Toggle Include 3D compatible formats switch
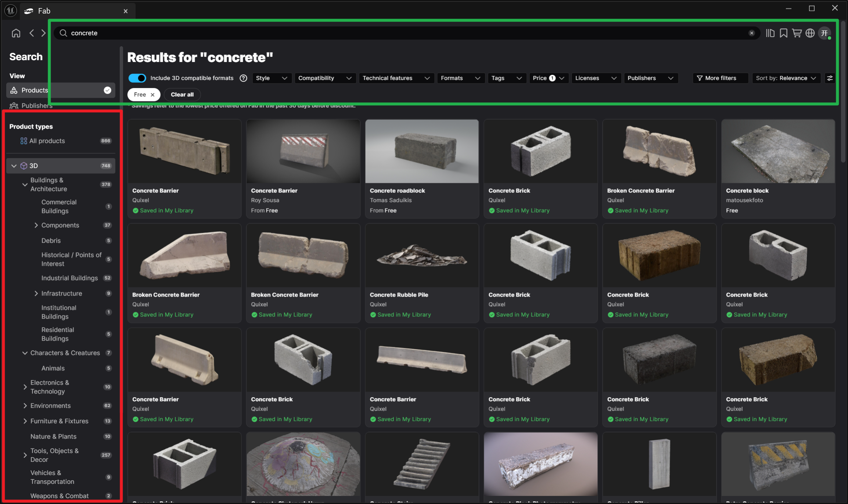Viewport: 848px width, 504px height. [x=137, y=78]
